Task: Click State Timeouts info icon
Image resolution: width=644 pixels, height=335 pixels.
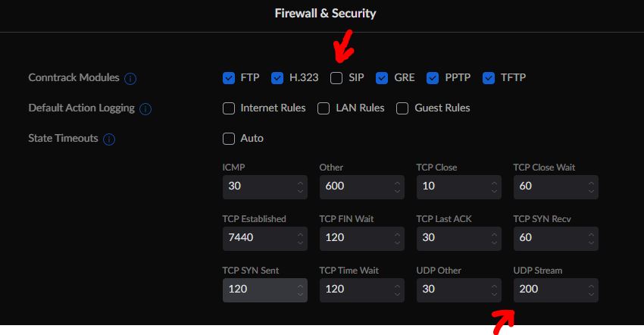Action: (x=109, y=139)
